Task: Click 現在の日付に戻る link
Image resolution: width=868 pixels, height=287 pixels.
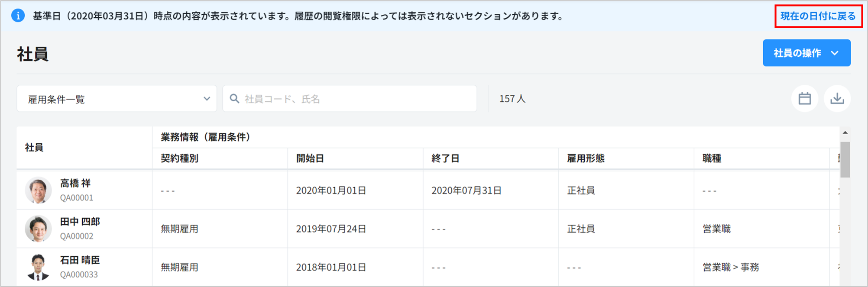Action: click(818, 16)
